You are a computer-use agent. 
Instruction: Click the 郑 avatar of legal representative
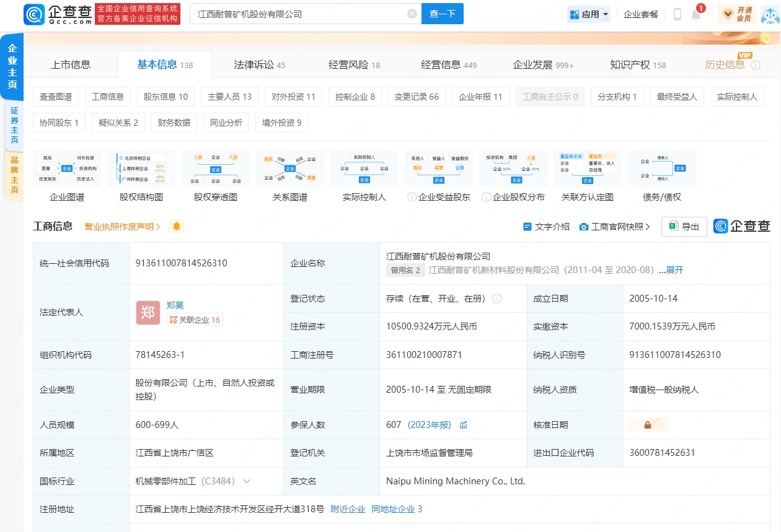(148, 313)
